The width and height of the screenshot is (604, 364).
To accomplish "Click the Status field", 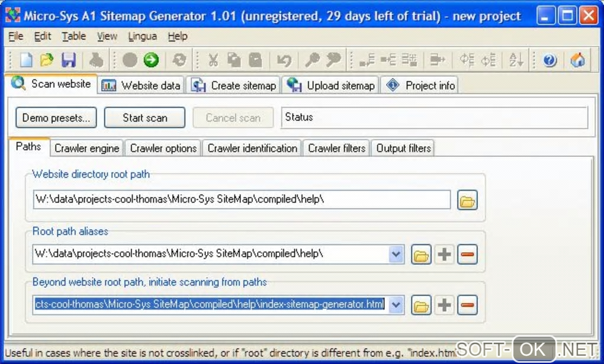I will (x=435, y=117).
